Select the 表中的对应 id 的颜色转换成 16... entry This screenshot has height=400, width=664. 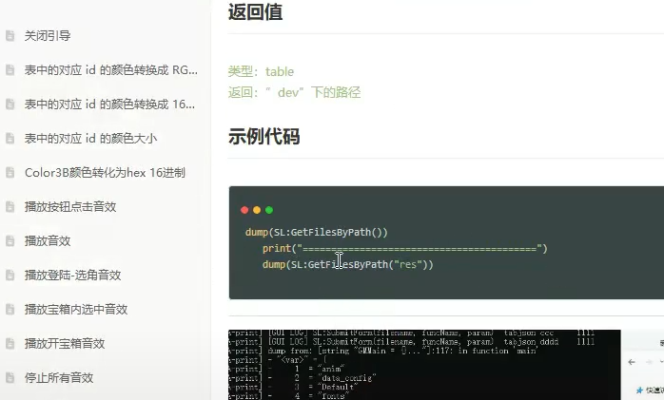click(110, 104)
